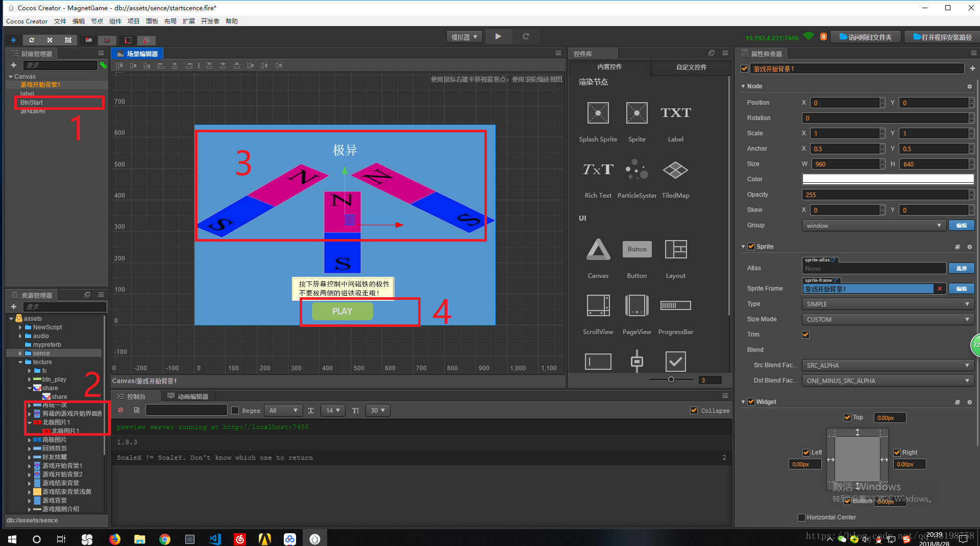Switch to 内置控件 tab

pos(609,67)
